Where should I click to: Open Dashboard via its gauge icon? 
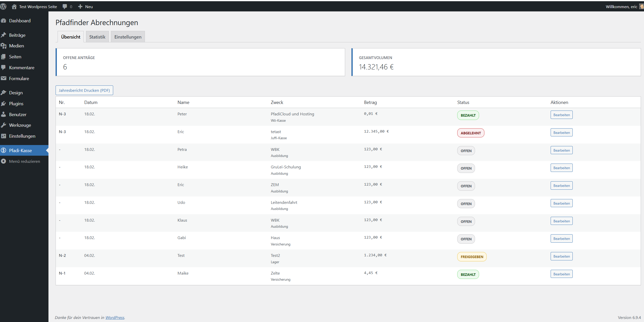4,21
